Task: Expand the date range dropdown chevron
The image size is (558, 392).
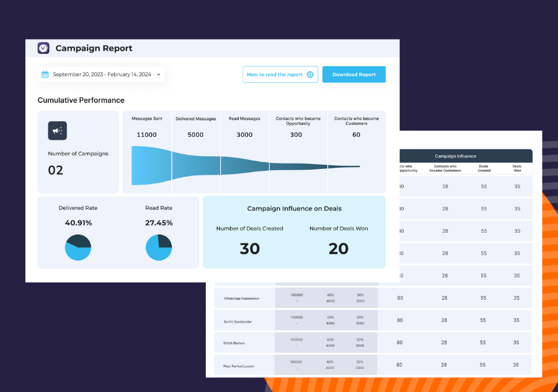Action: [159, 74]
